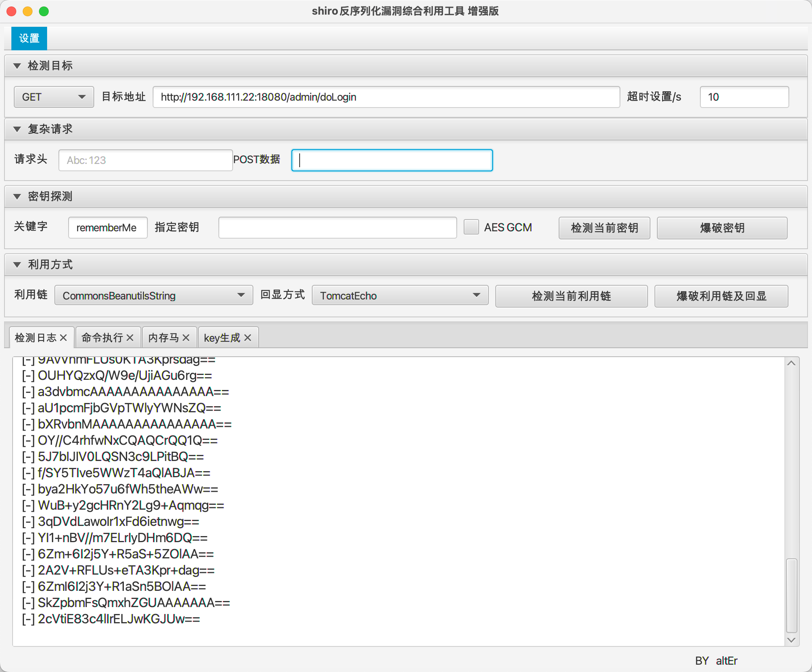This screenshot has height=672, width=812.
Task: Close the 检测日志 tab with its X icon
Action: click(63, 338)
